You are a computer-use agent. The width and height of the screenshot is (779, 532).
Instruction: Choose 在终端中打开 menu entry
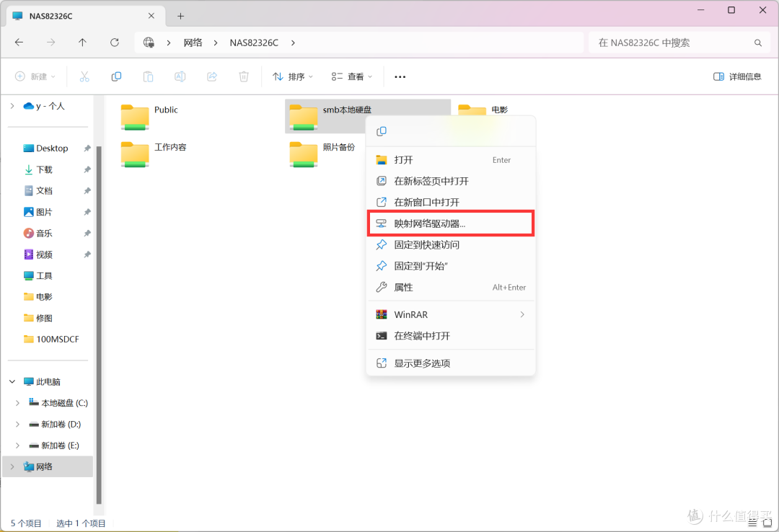pos(451,336)
